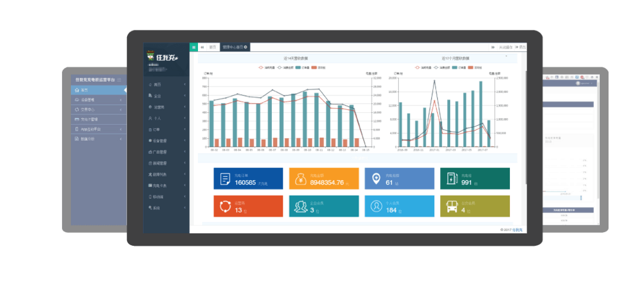
Task: Click the double-left arrow beside the 首页 tab
Action: [202, 47]
